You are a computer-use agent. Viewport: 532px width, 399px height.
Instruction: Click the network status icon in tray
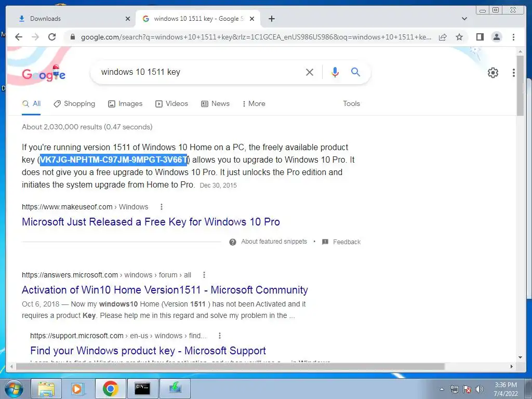[454, 389]
